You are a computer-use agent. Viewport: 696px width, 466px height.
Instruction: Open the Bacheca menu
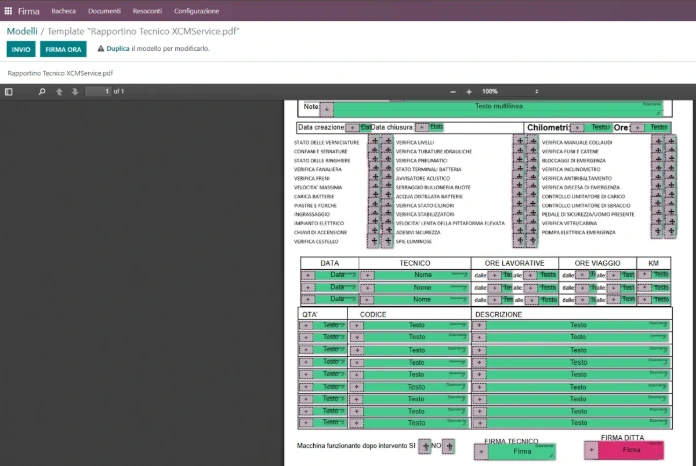click(x=63, y=11)
